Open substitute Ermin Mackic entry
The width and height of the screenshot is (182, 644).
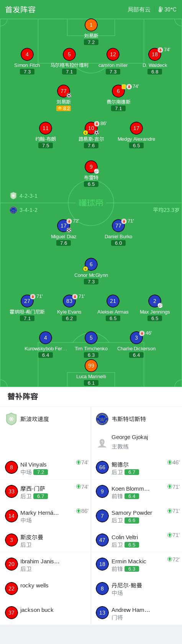coord(136,564)
